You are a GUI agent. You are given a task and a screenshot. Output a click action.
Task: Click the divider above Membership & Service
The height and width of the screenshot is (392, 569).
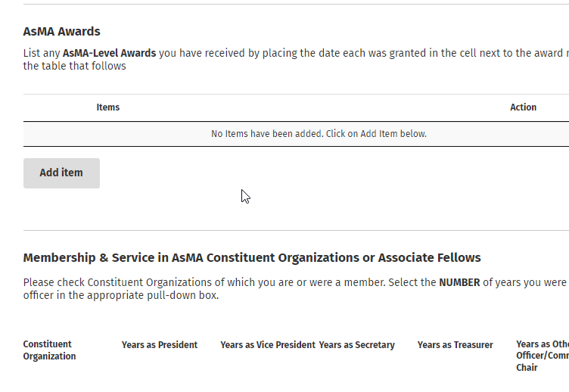(296, 231)
